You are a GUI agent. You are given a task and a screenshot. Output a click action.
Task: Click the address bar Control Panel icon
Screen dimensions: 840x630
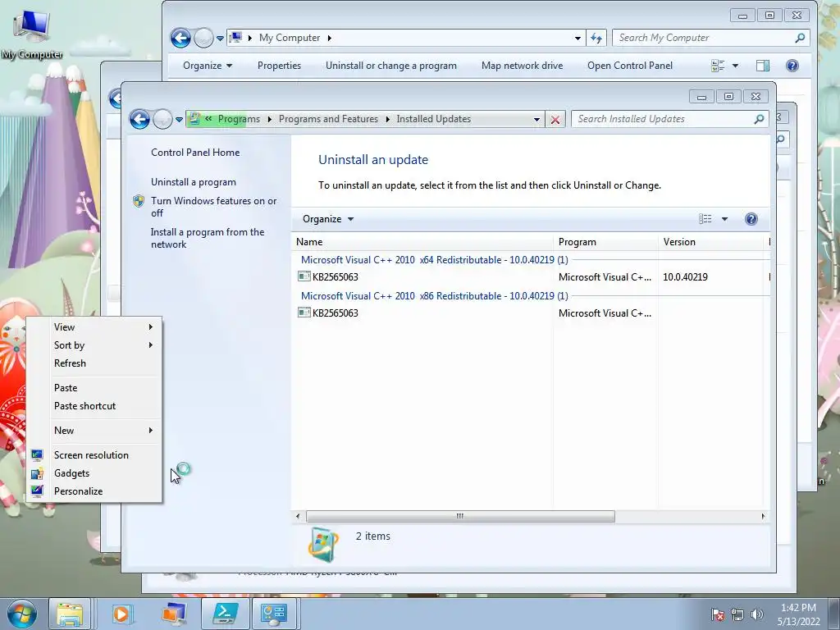point(195,118)
